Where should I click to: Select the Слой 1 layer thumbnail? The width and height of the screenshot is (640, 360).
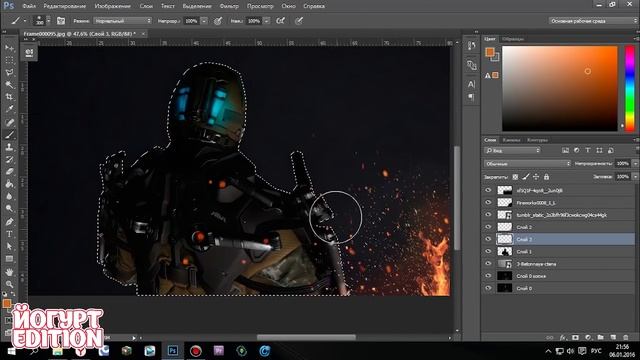504,251
